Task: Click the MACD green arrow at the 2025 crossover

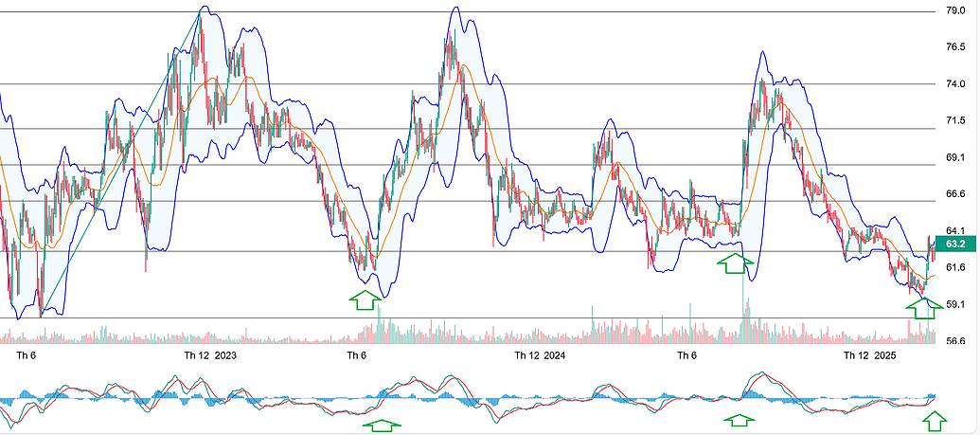Action: point(935,421)
